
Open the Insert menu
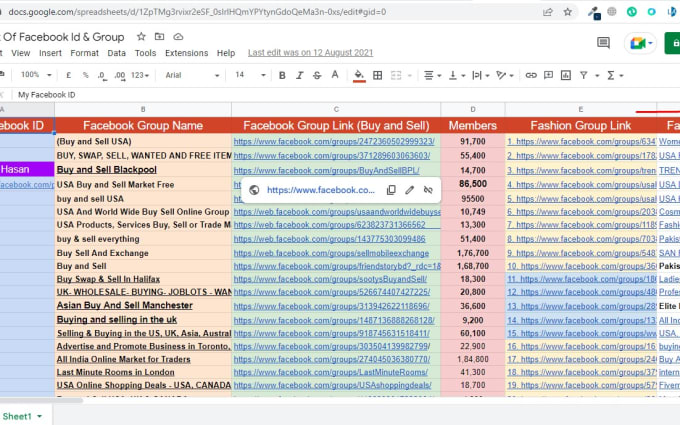coord(50,53)
